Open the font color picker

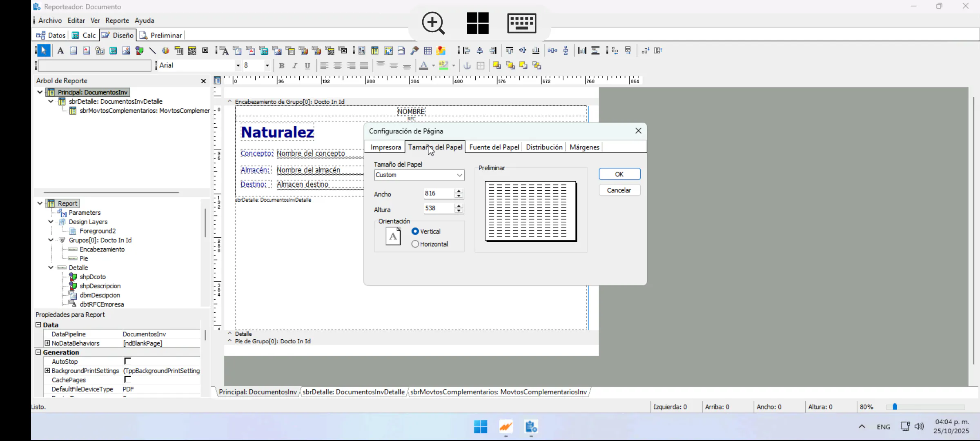tap(433, 66)
